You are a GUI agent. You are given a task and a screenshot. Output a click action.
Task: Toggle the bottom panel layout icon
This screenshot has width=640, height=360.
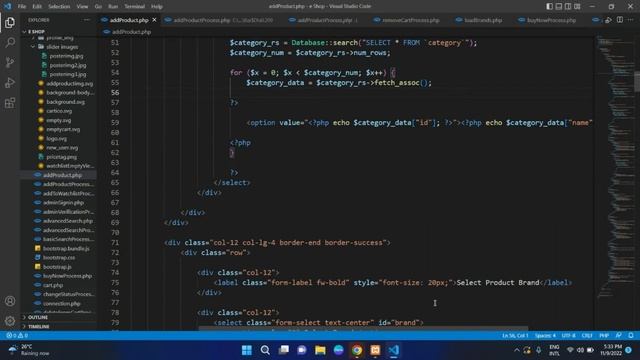click(x=559, y=7)
